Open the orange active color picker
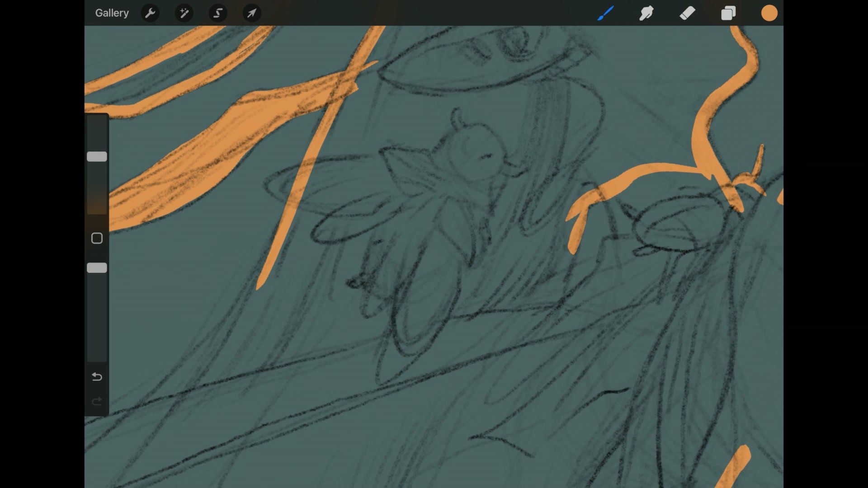The width and height of the screenshot is (868, 488). (x=769, y=13)
